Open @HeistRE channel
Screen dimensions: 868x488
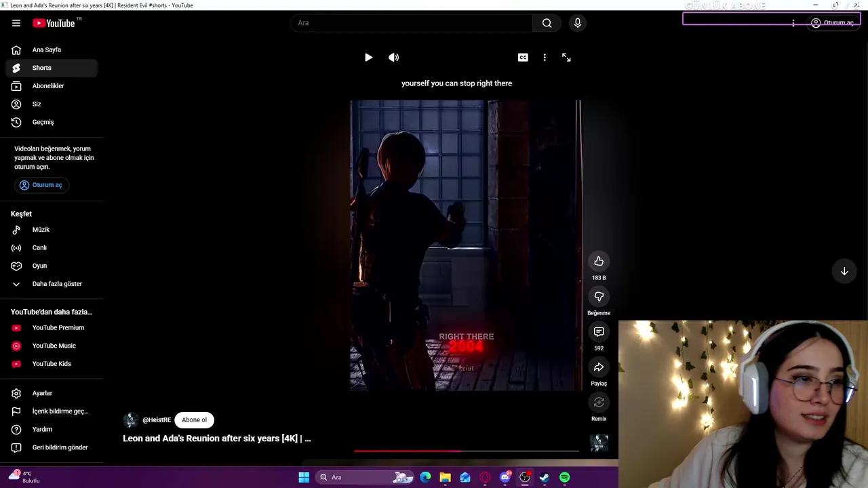tap(157, 420)
